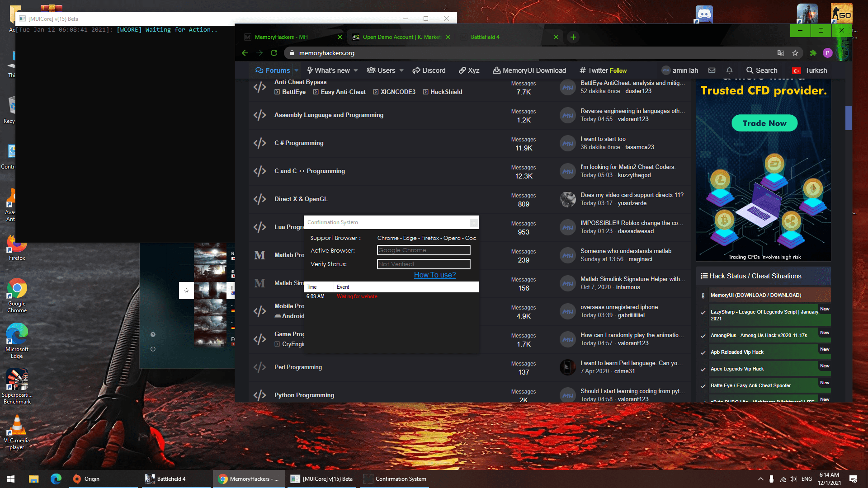The image size is (868, 488).
Task: Click the browser forward arrow
Action: [259, 53]
